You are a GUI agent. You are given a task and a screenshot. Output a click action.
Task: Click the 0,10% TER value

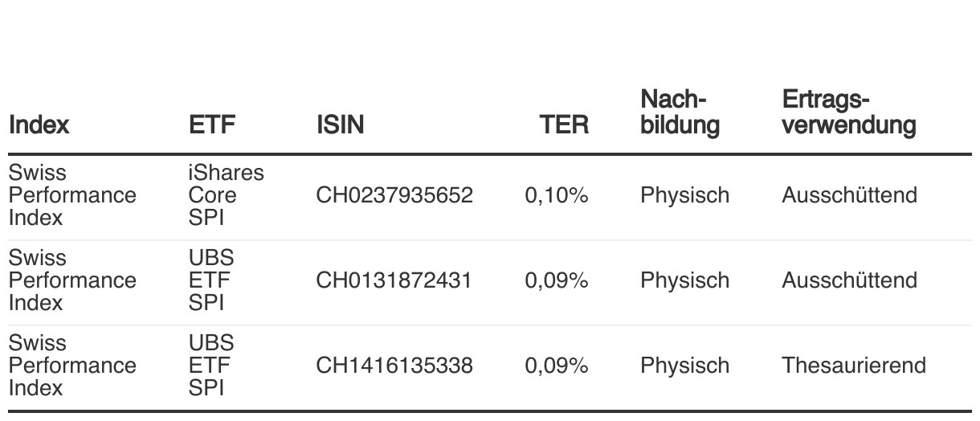pyautogui.click(x=557, y=196)
